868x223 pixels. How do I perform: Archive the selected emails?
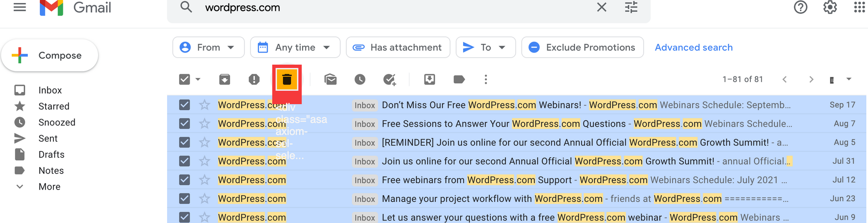pyautogui.click(x=224, y=79)
